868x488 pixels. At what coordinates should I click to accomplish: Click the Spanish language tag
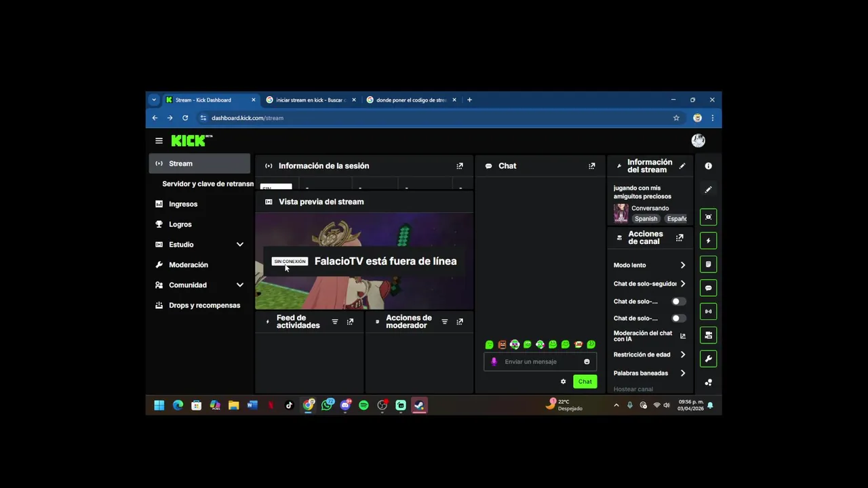[646, 219]
